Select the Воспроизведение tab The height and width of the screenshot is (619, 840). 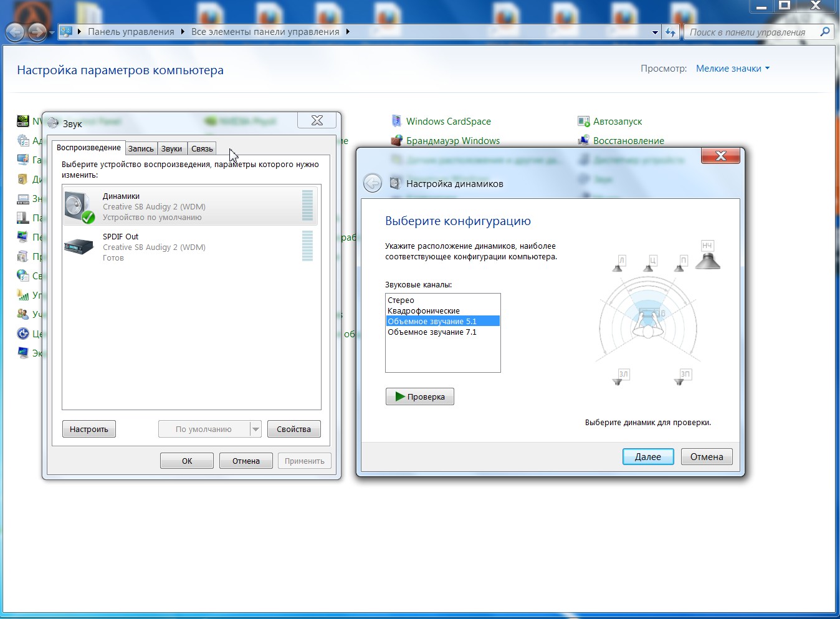[88, 147]
